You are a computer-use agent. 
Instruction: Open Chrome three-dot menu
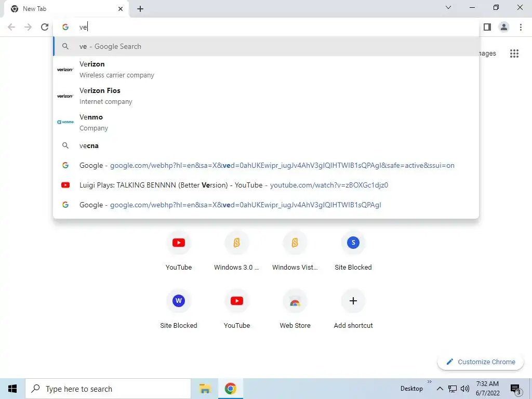tap(521, 27)
